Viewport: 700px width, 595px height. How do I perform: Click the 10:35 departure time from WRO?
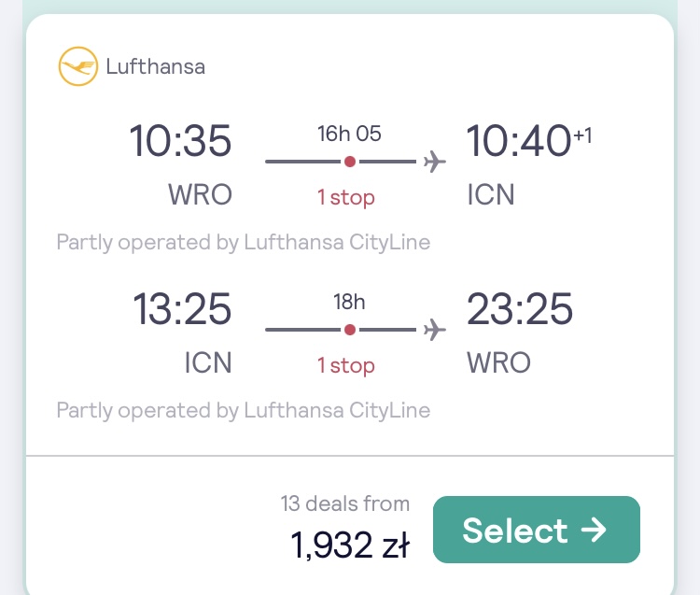[180, 141]
